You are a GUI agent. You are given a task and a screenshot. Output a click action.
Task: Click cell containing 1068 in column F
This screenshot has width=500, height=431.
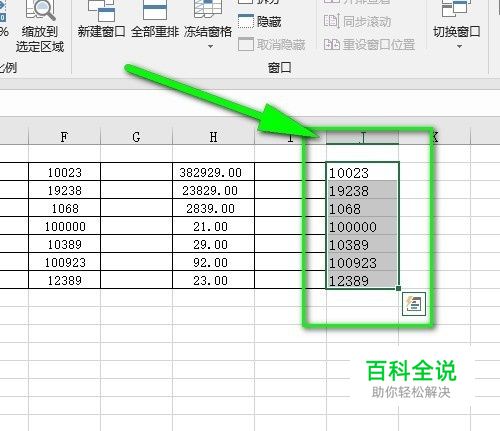pyautogui.click(x=64, y=208)
